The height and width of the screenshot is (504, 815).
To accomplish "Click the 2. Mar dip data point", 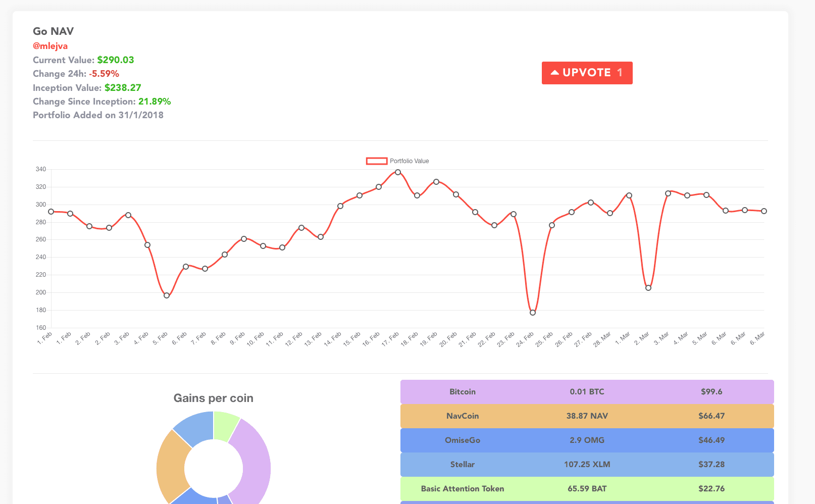I will (x=648, y=288).
